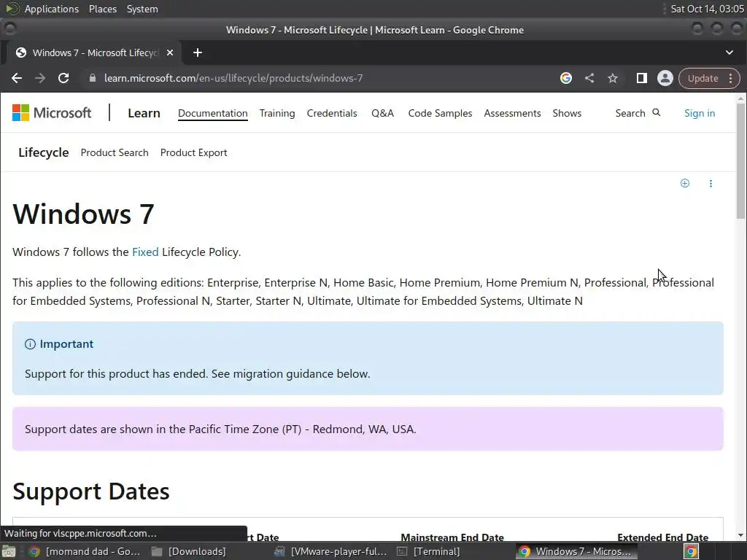Open the System menu
The image size is (747, 560).
click(x=142, y=9)
